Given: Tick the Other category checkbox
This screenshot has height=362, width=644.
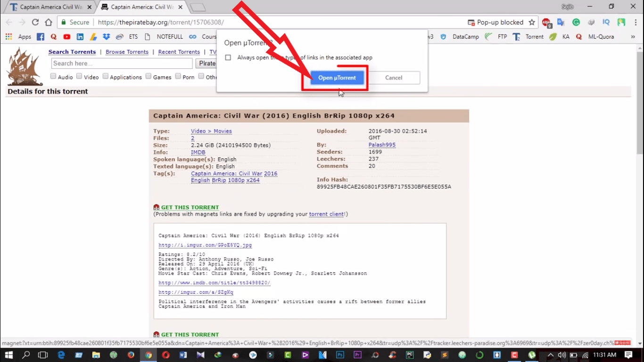Looking at the screenshot, I should click(x=201, y=76).
